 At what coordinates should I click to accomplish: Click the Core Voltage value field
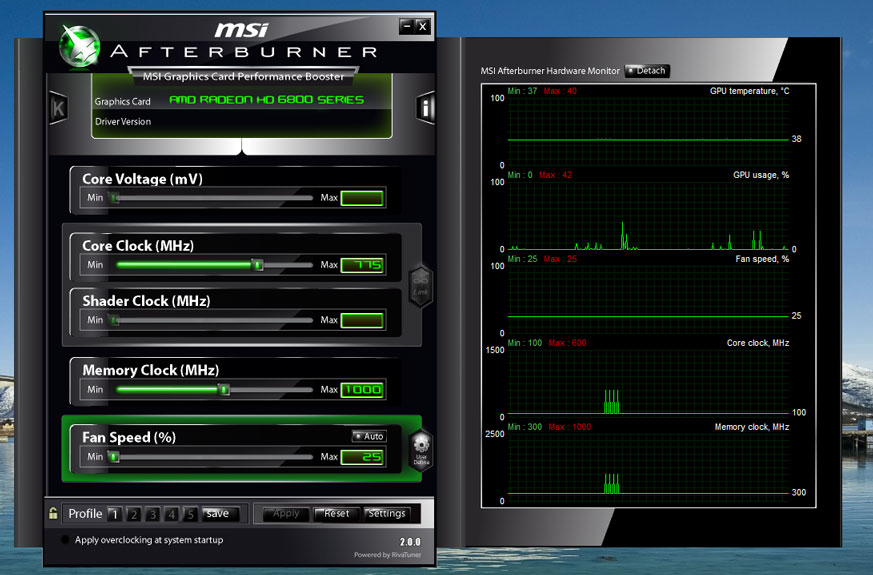362,198
